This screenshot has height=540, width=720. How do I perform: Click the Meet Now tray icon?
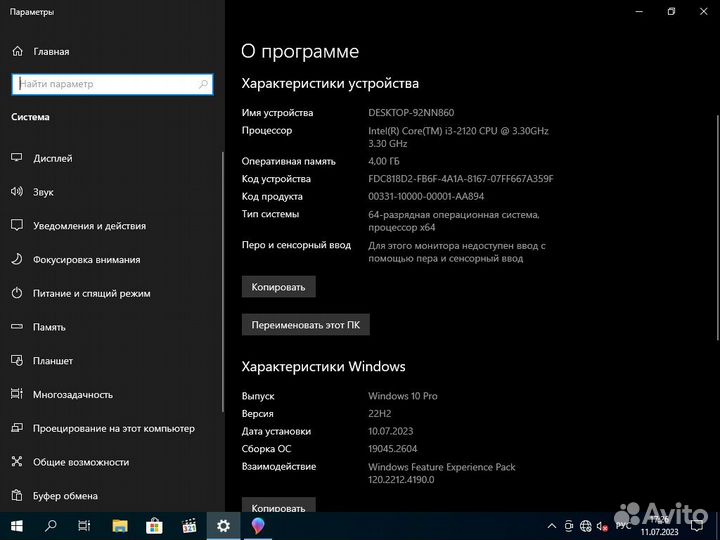[x=569, y=526]
